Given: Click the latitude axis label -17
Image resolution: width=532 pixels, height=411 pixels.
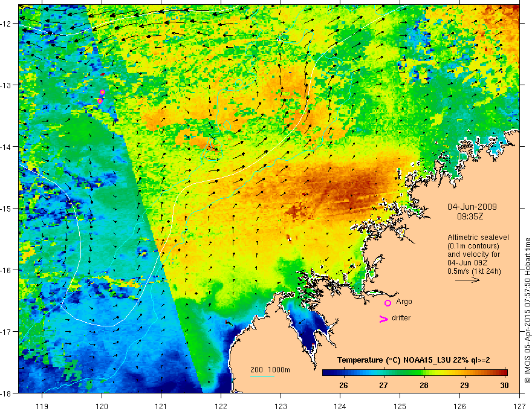Looking at the screenshot, I should pyautogui.click(x=6, y=331).
